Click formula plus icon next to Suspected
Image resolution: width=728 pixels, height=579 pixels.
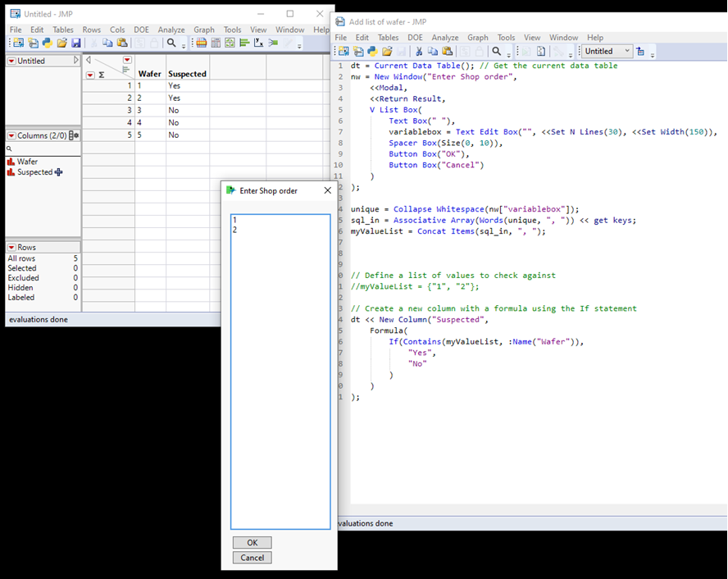(58, 172)
